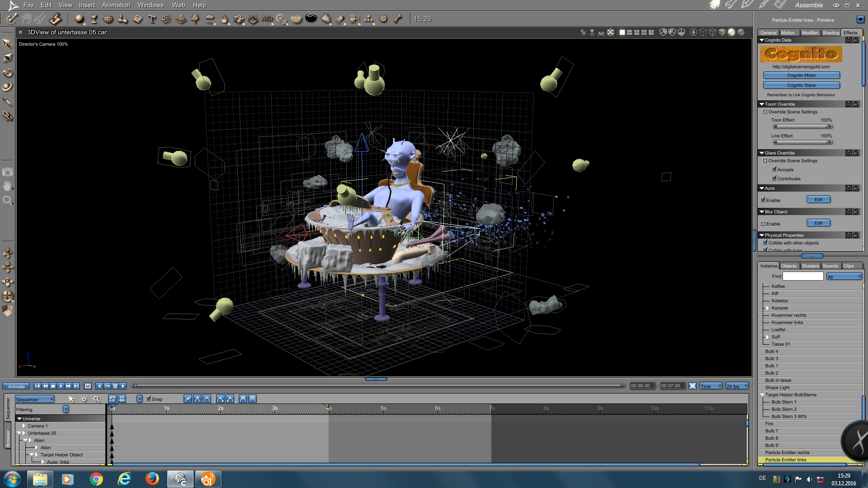Click the create keyframe key icon
868x488 pixels.
(107, 386)
